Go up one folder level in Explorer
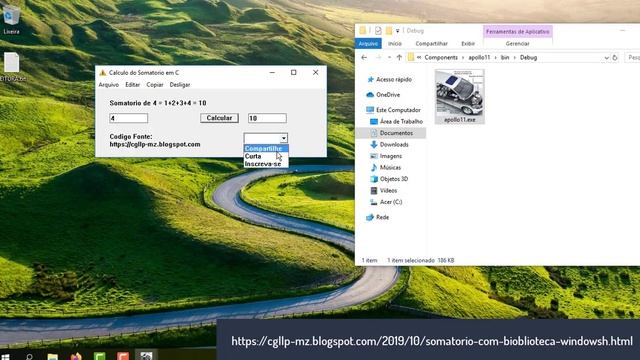 click(400, 58)
